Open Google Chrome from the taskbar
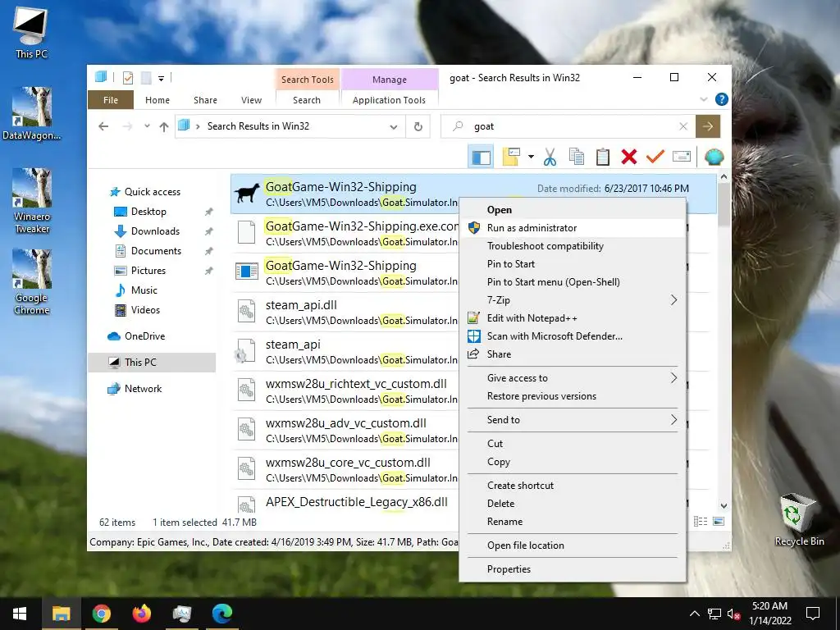Viewport: 840px width, 630px height. point(101,614)
